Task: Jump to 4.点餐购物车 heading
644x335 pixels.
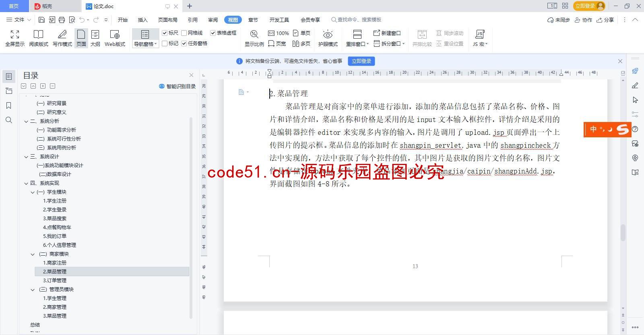Action: pyautogui.click(x=57, y=227)
